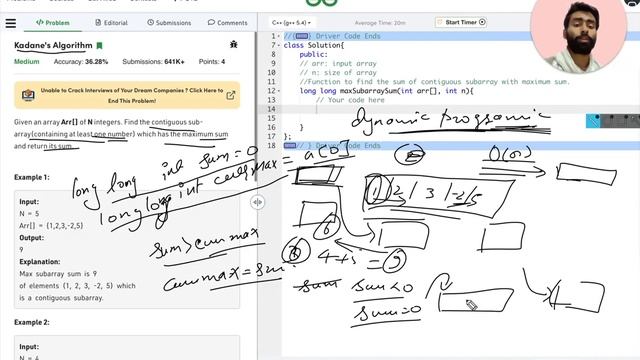The image size is (640, 360).
Task: Click the '// Your code here' comment
Action: coord(350,100)
